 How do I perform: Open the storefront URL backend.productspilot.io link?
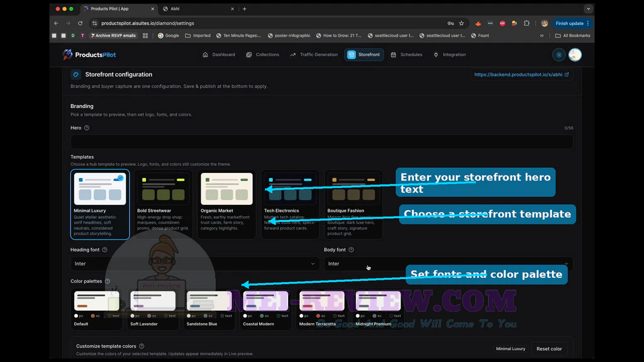(x=521, y=75)
